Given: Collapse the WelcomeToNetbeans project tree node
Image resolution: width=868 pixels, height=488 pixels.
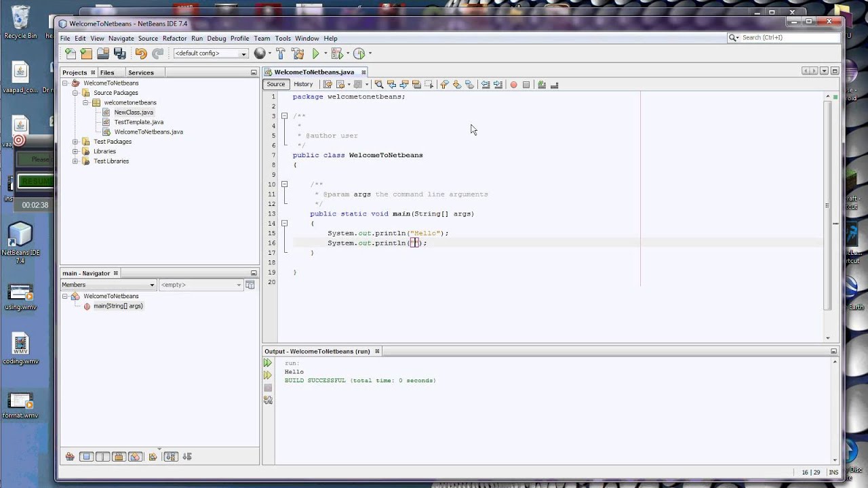Looking at the screenshot, I should 65,83.
